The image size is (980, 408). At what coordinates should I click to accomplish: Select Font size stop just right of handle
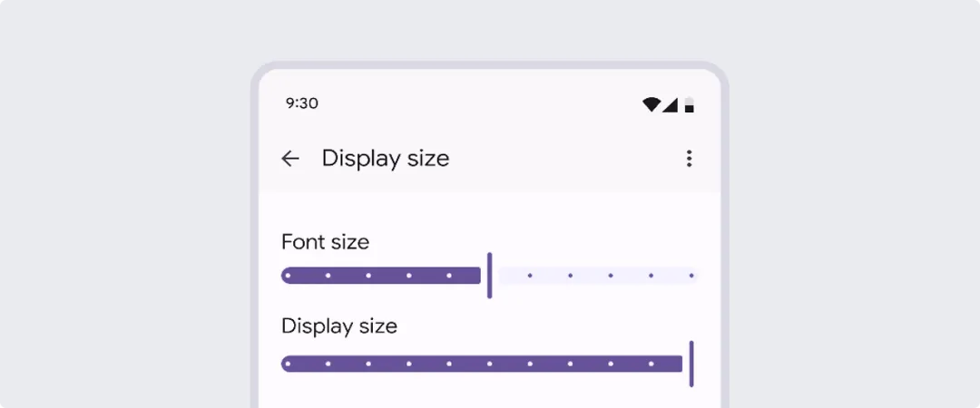tap(530, 275)
